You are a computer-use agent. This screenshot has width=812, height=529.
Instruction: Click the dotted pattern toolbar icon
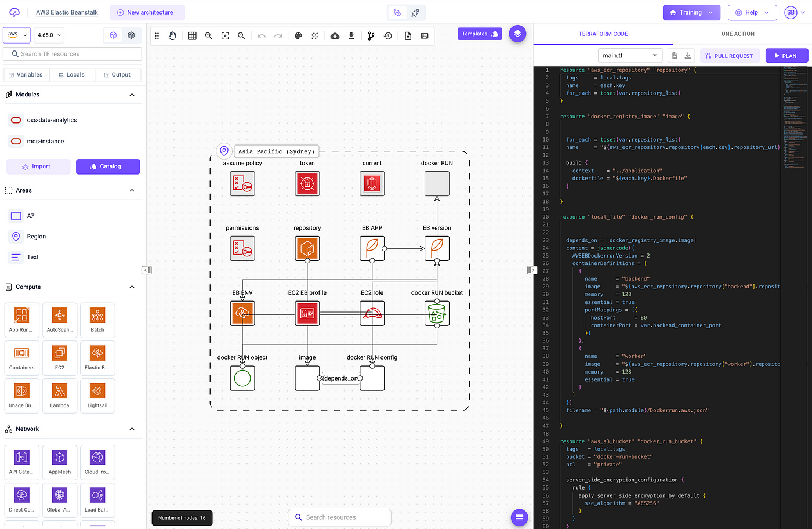coord(314,36)
